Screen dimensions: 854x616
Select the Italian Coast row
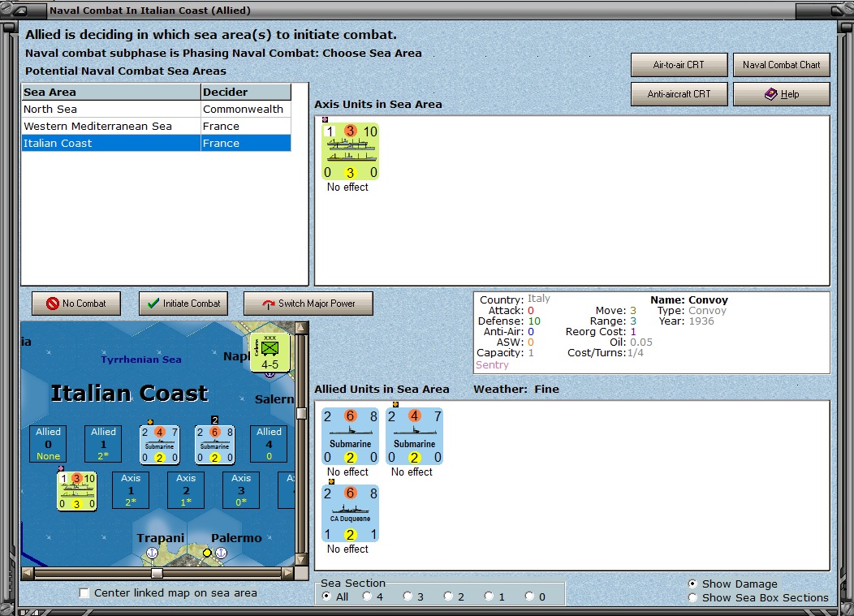click(157, 143)
